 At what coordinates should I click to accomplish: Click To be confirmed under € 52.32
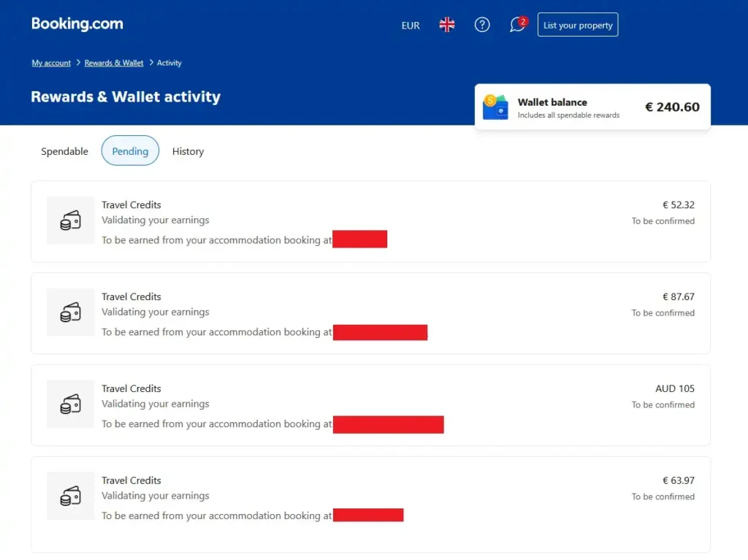663,220
